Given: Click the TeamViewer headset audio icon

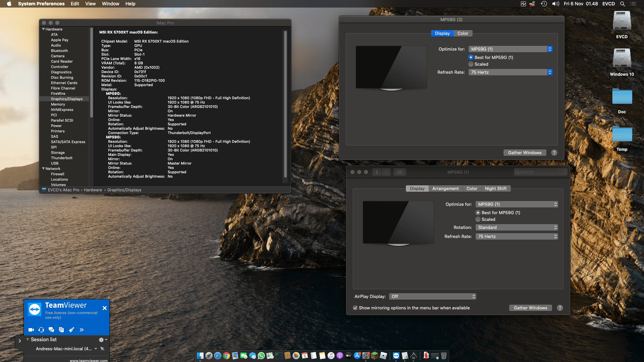Looking at the screenshot, I should 41,330.
